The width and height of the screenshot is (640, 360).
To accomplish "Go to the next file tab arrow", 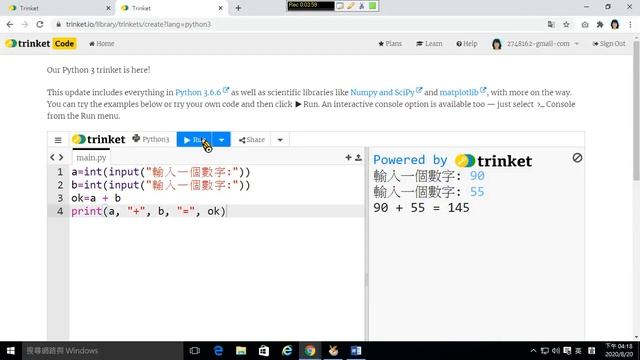I will [61, 157].
